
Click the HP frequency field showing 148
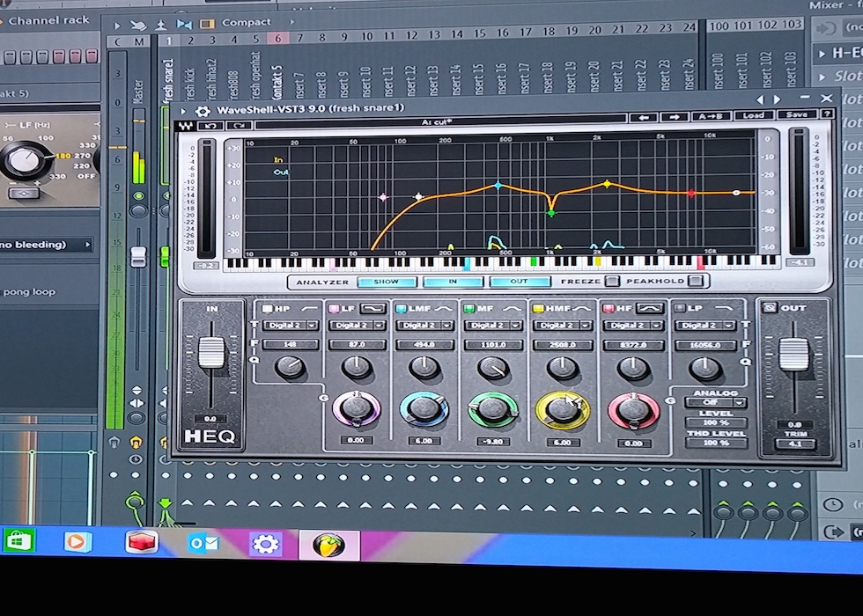(x=290, y=344)
